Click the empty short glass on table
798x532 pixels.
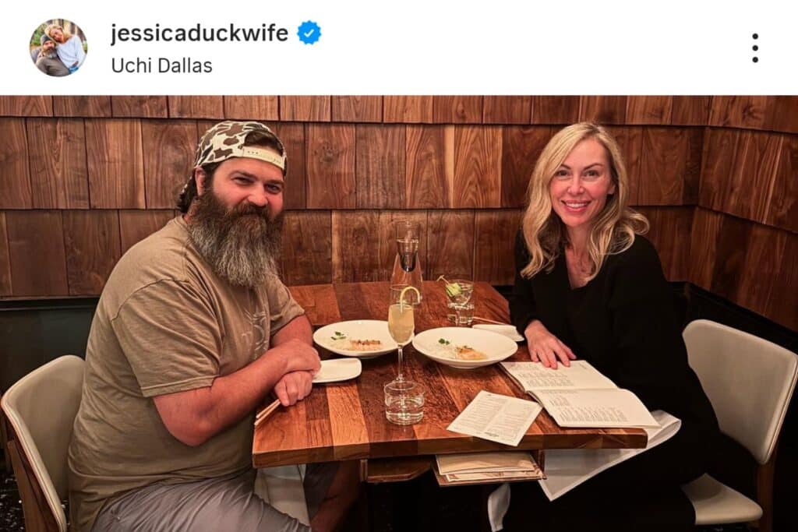(404, 402)
